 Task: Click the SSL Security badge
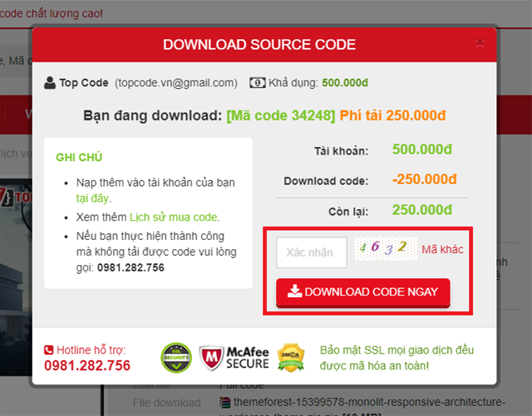pos(176,358)
